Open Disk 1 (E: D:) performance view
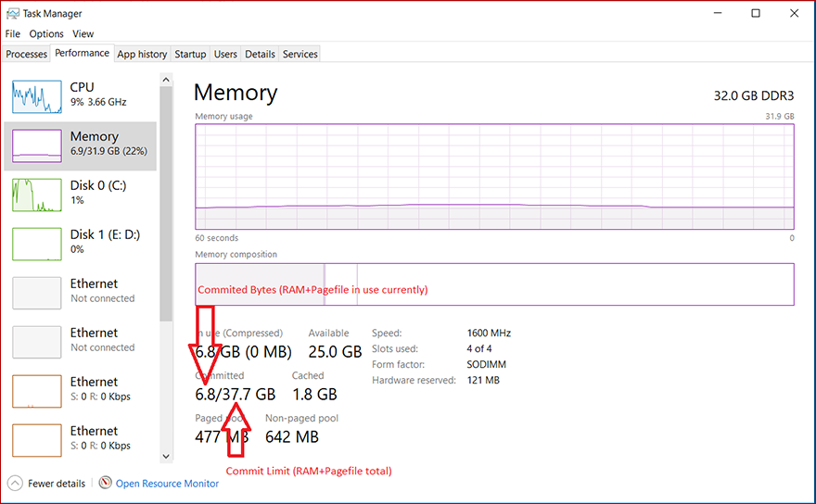The image size is (816, 504). (80, 242)
